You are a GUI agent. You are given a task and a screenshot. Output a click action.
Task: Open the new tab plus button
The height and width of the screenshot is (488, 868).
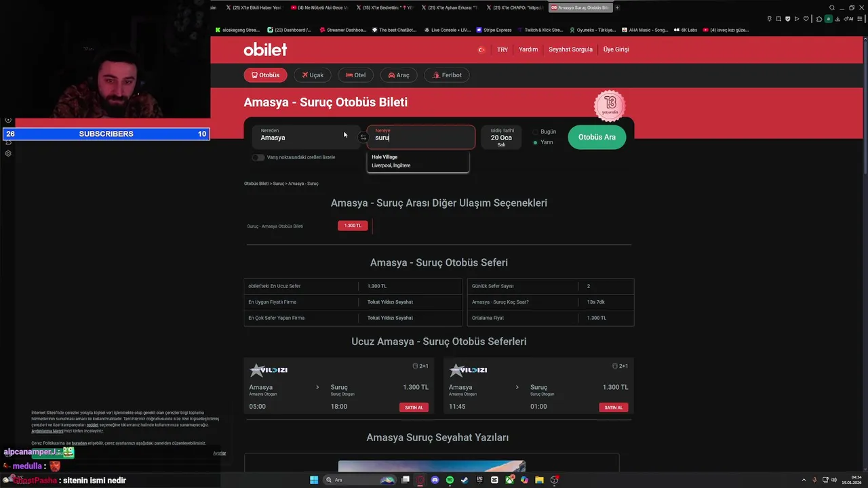[x=617, y=7]
